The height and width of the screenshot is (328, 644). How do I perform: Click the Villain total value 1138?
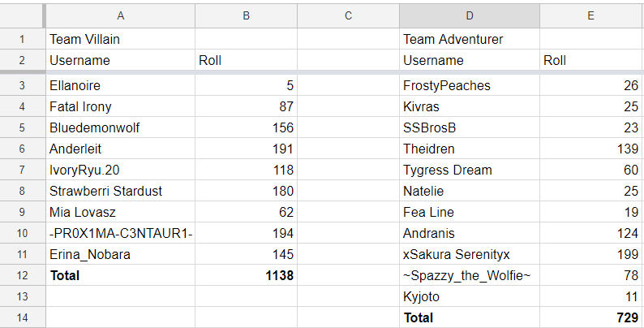[x=246, y=275]
